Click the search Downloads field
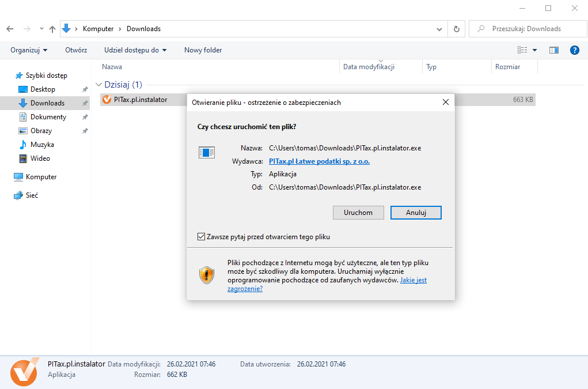The height and width of the screenshot is (389, 588). pos(528,29)
